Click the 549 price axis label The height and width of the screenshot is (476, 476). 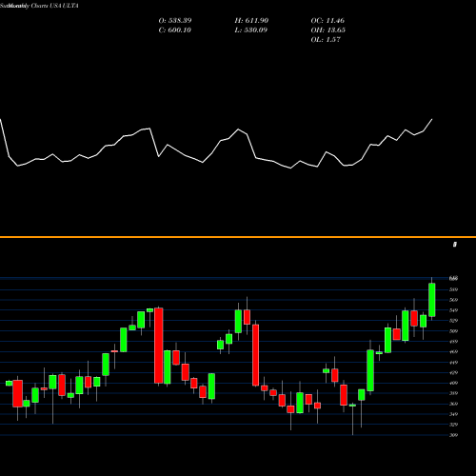454,310
